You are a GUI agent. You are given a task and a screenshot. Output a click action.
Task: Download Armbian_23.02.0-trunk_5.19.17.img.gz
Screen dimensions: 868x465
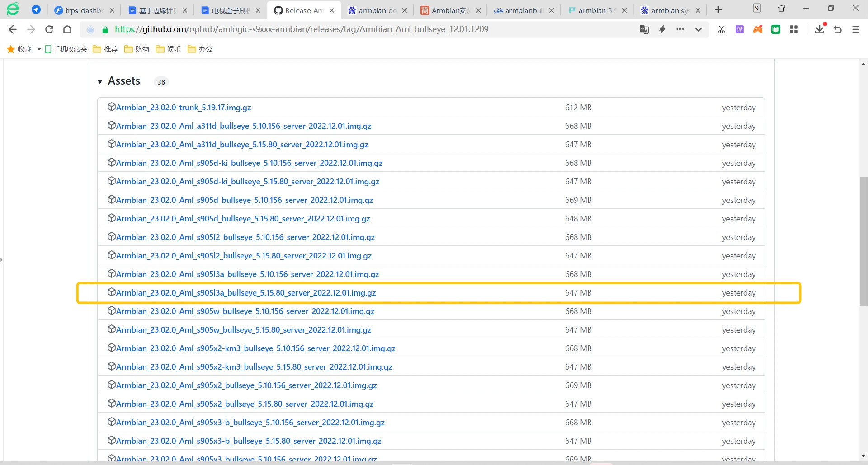coord(184,108)
